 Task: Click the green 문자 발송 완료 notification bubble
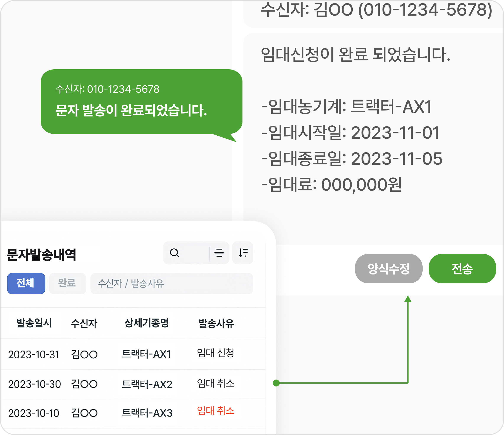point(141,102)
